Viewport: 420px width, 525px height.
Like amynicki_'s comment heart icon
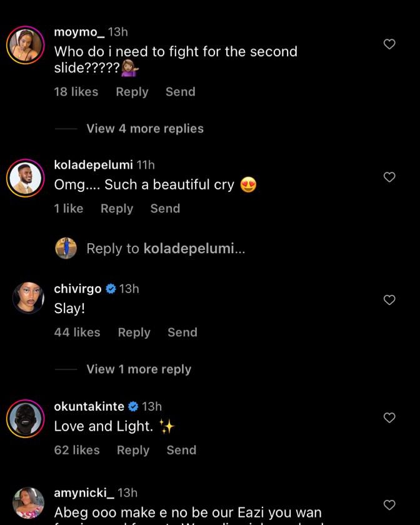point(389,505)
